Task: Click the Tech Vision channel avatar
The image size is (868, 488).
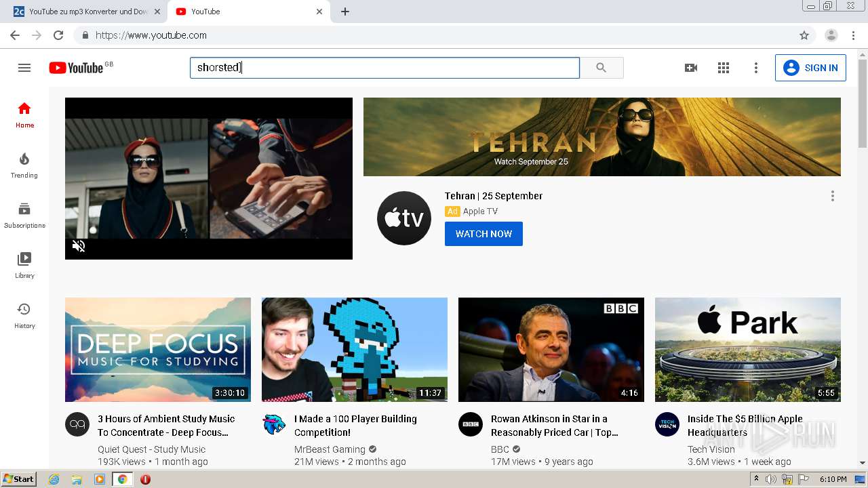Action: pos(667,424)
